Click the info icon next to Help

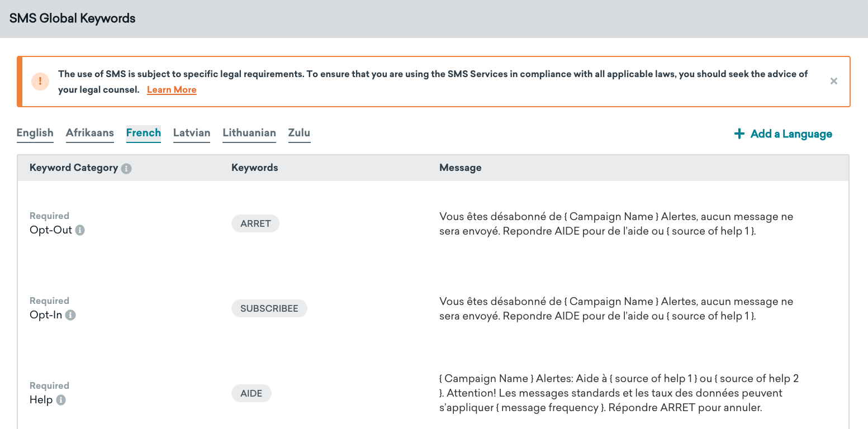point(61,400)
